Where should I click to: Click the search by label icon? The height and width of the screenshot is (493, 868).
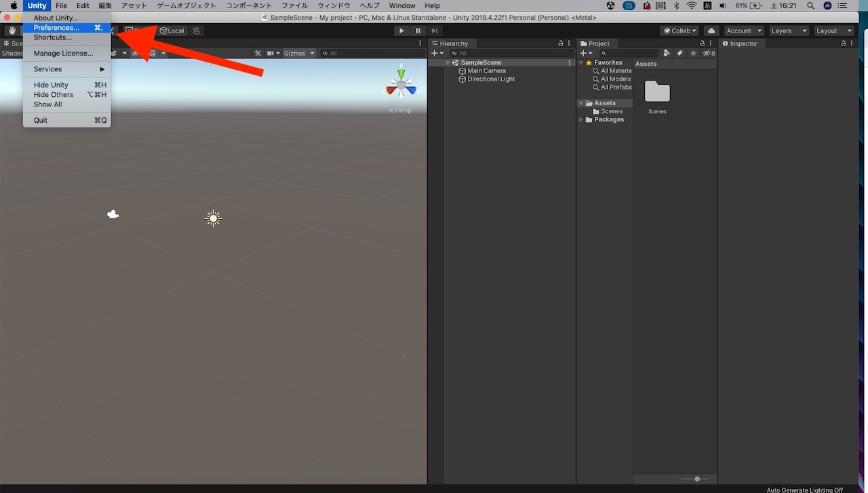(679, 53)
